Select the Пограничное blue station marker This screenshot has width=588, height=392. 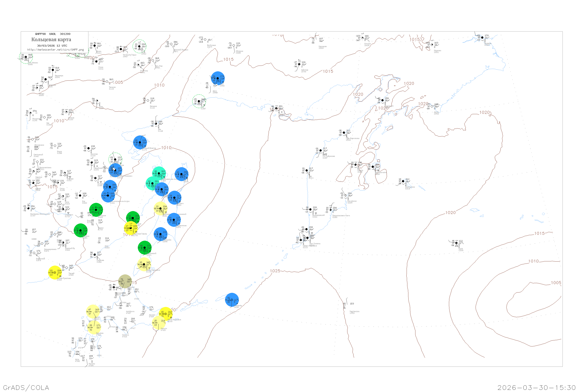click(174, 220)
